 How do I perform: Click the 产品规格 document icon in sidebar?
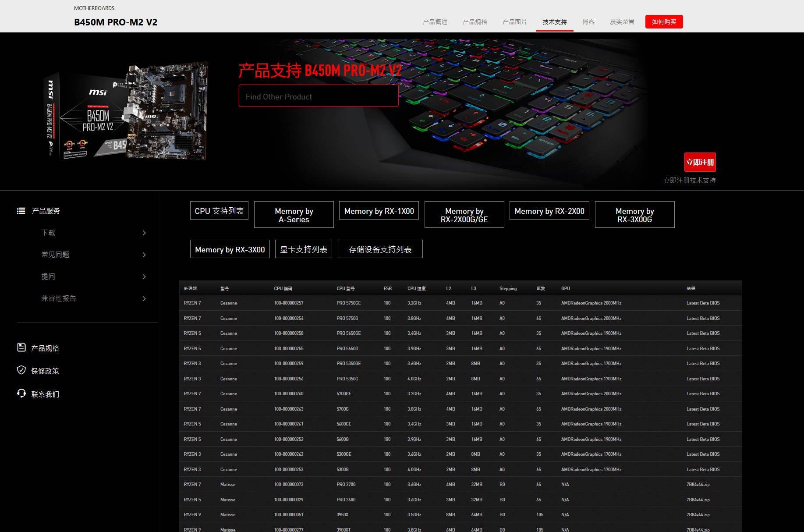click(x=21, y=348)
